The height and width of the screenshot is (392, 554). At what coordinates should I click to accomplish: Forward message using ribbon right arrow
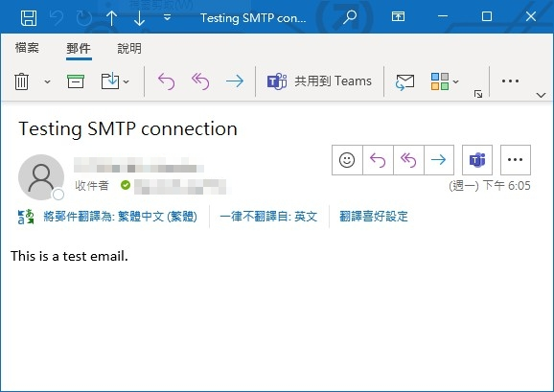(235, 81)
